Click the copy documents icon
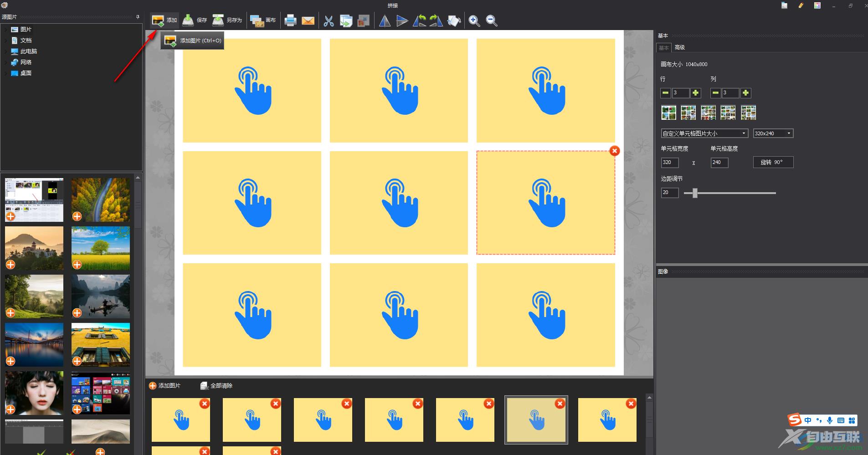868x455 pixels. click(x=346, y=21)
